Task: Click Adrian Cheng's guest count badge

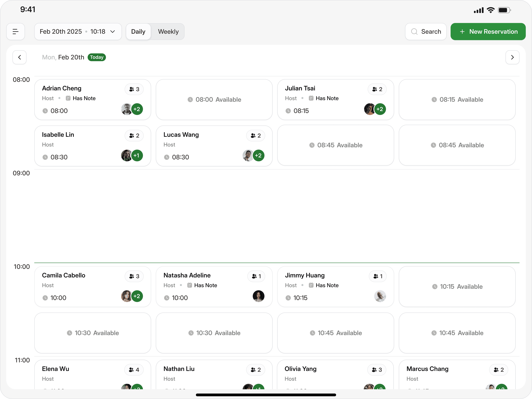Action: coord(134,89)
